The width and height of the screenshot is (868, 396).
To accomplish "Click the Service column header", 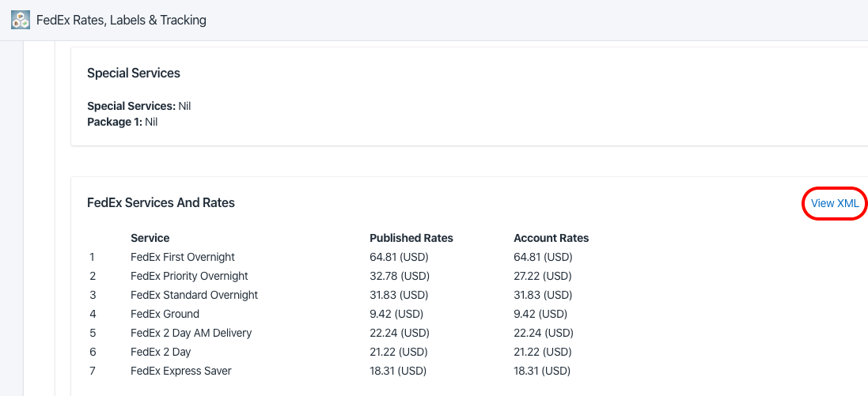I will pos(150,239).
